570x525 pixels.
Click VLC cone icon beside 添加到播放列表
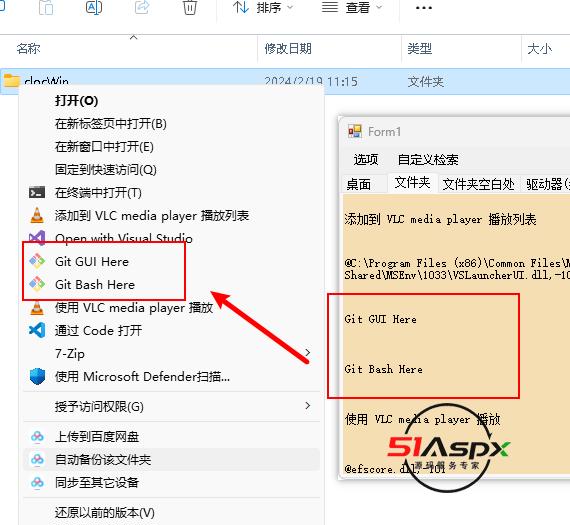tap(37, 215)
